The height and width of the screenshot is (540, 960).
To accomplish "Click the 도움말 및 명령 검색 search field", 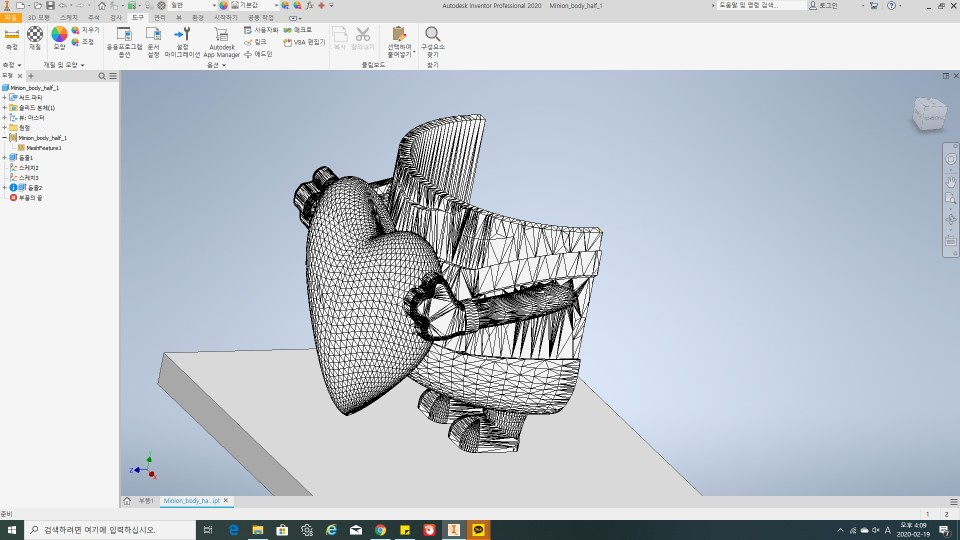I will coord(760,5).
